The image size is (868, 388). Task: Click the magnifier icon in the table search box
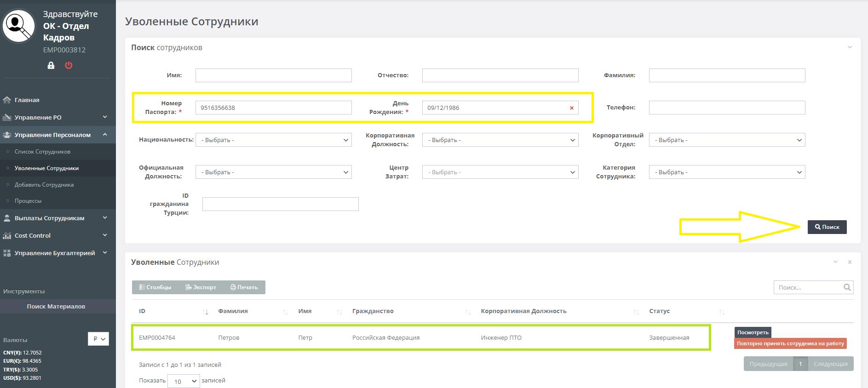point(847,287)
